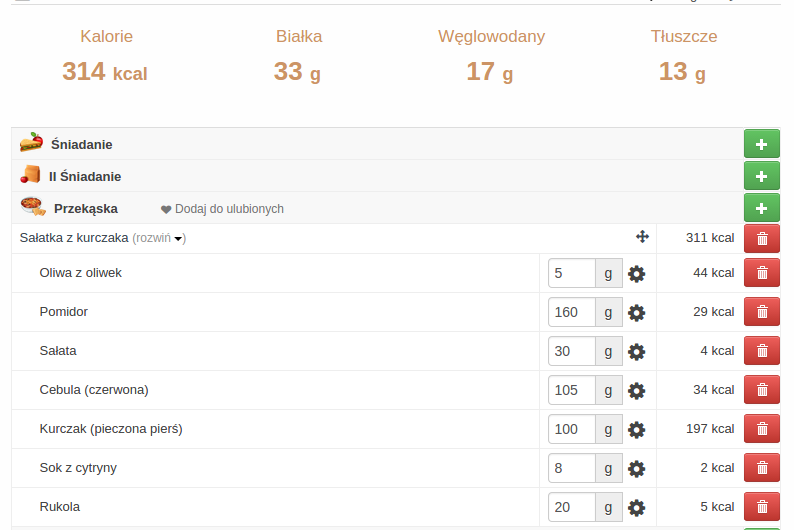Screen dimensions: 794x530
Task: Remove Cebula (czerwona) with the trash button
Action: [761, 390]
